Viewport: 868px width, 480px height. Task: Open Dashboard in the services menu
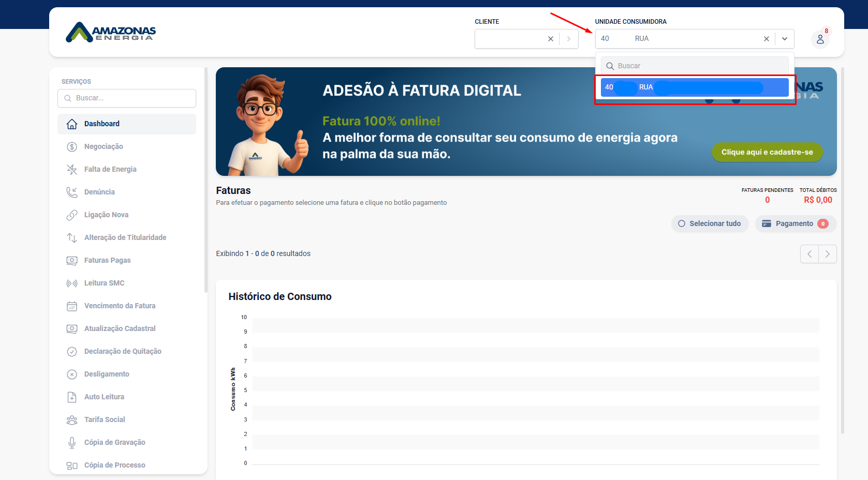[102, 124]
